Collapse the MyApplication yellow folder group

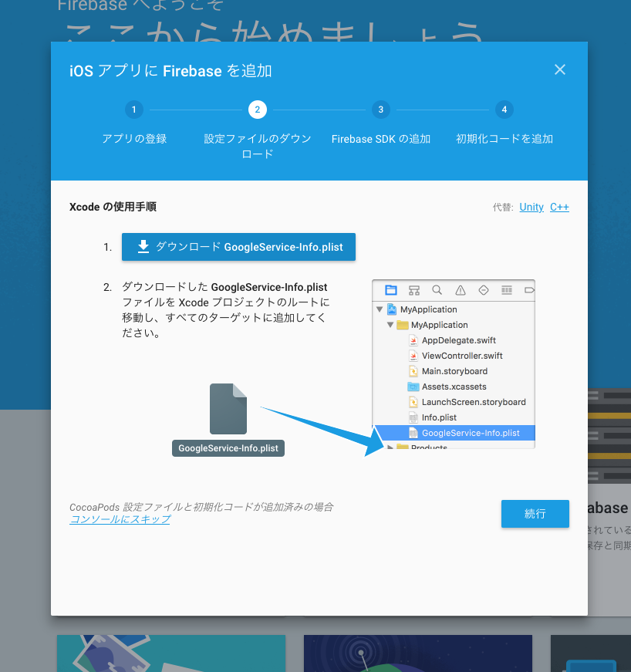point(389,325)
